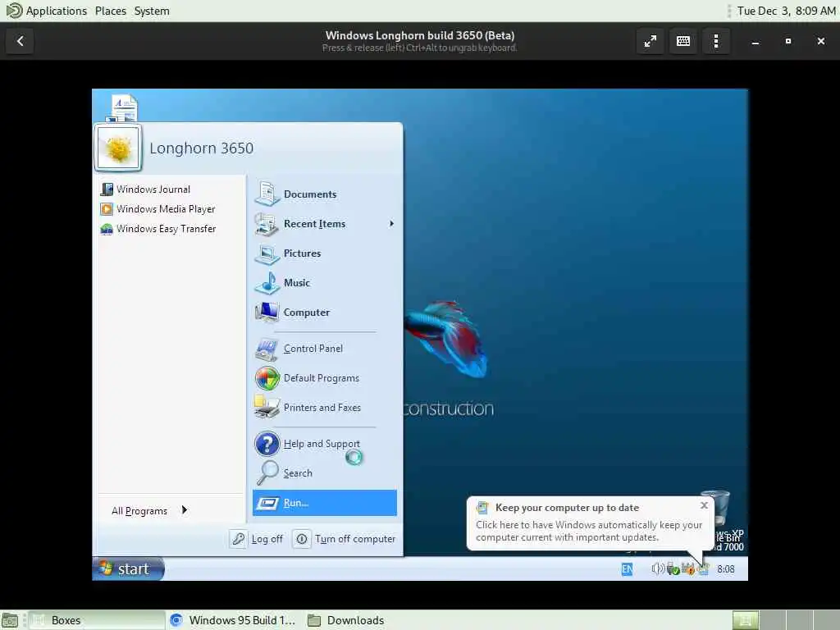Click the show desktop icon in the bottom panel
This screenshot has width=840, height=630.
(x=10, y=620)
